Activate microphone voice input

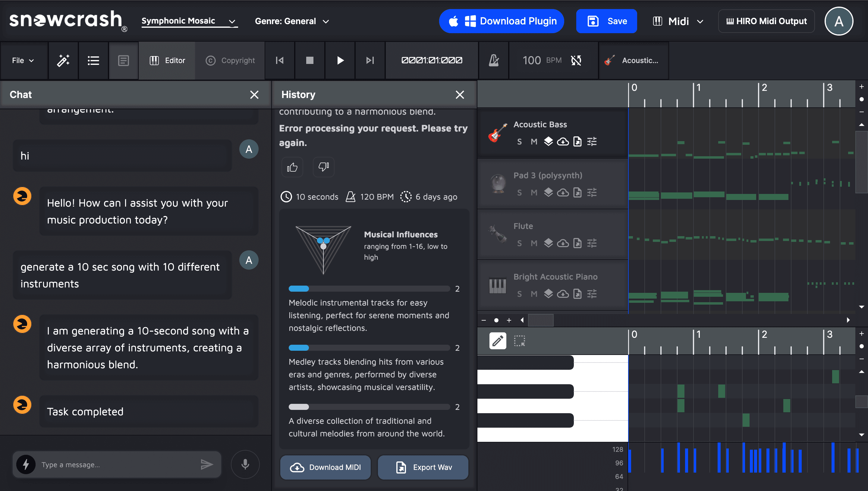[245, 464]
